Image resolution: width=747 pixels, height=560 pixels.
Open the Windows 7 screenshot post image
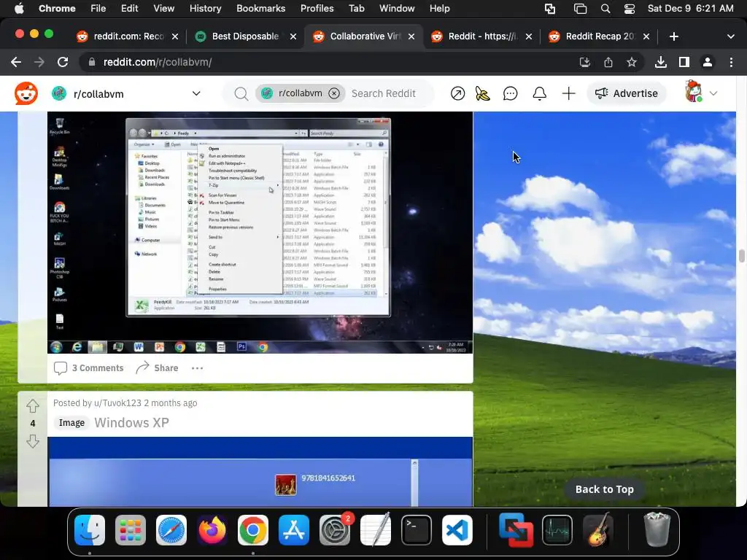[x=260, y=233]
